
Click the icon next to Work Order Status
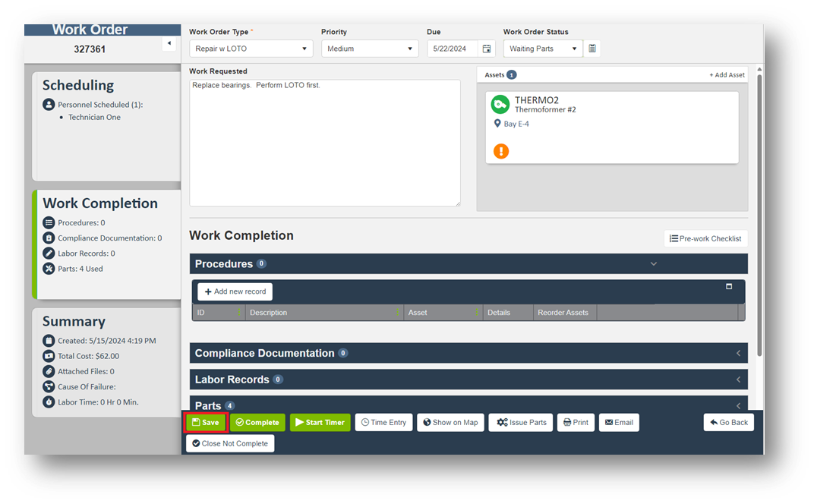[x=592, y=49]
